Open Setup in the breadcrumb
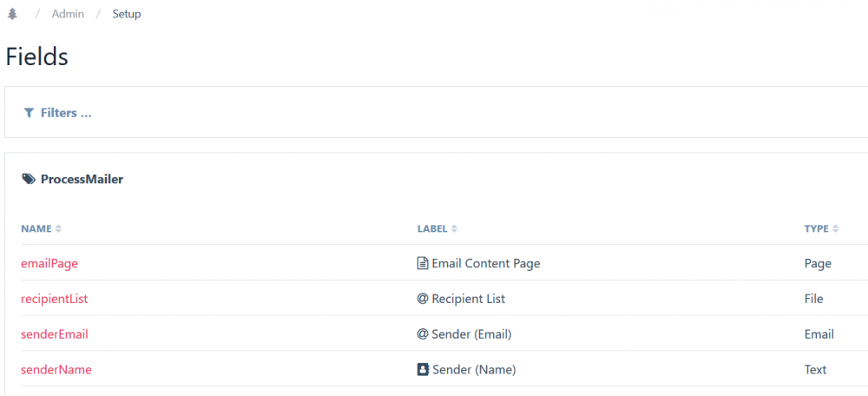The width and height of the screenshot is (868, 396). coord(127,14)
